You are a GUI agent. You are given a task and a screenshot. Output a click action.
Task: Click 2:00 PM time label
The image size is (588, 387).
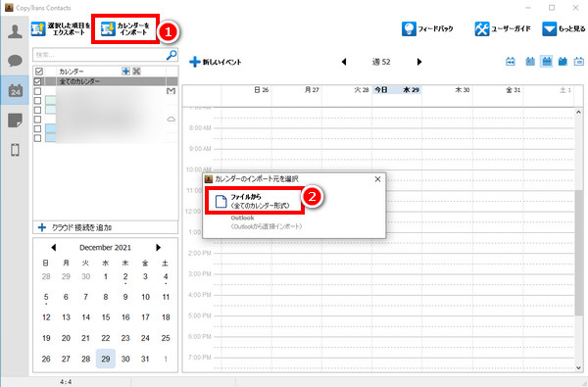pos(200,253)
